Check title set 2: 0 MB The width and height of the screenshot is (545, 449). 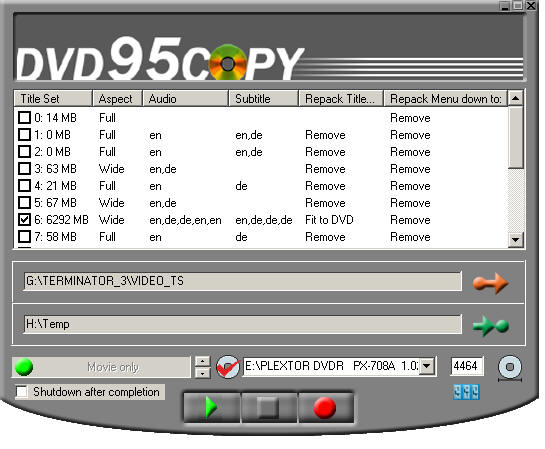(x=24, y=152)
